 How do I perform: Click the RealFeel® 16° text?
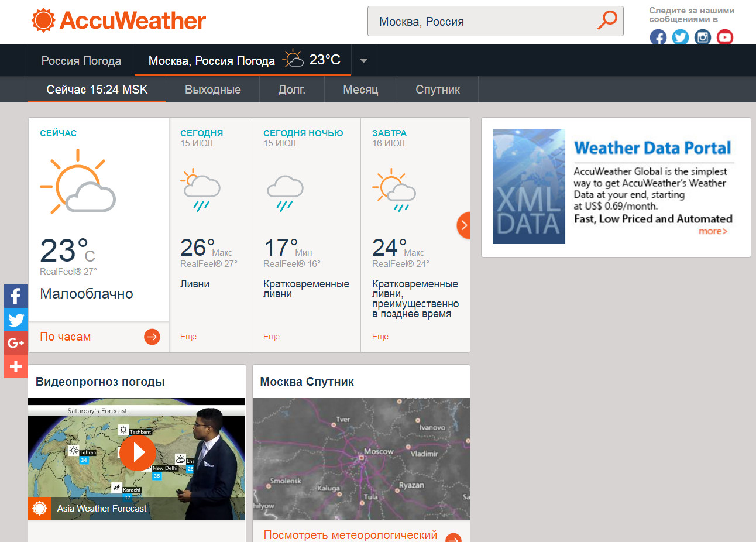click(292, 264)
